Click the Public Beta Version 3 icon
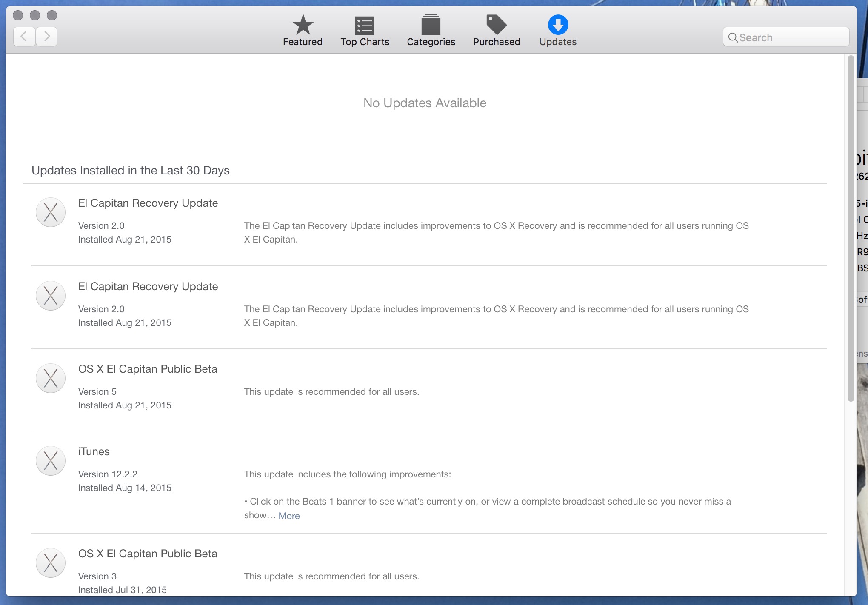The image size is (868, 605). (x=51, y=563)
